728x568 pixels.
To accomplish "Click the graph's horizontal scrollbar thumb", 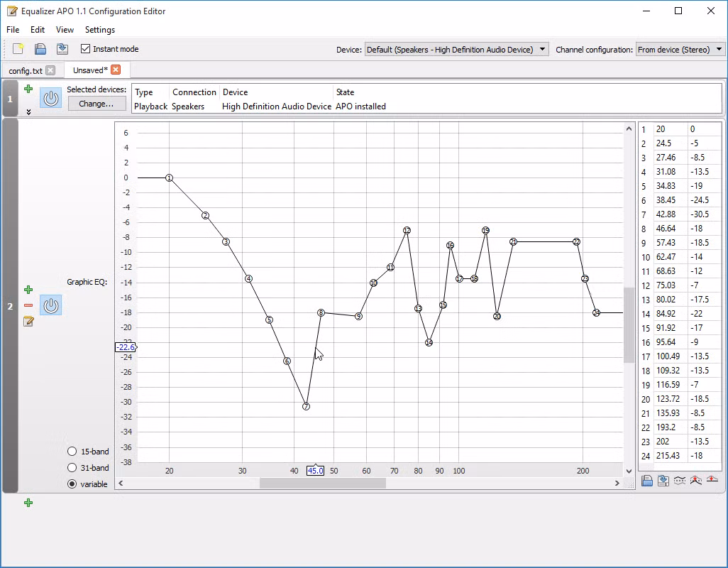I will 322,483.
